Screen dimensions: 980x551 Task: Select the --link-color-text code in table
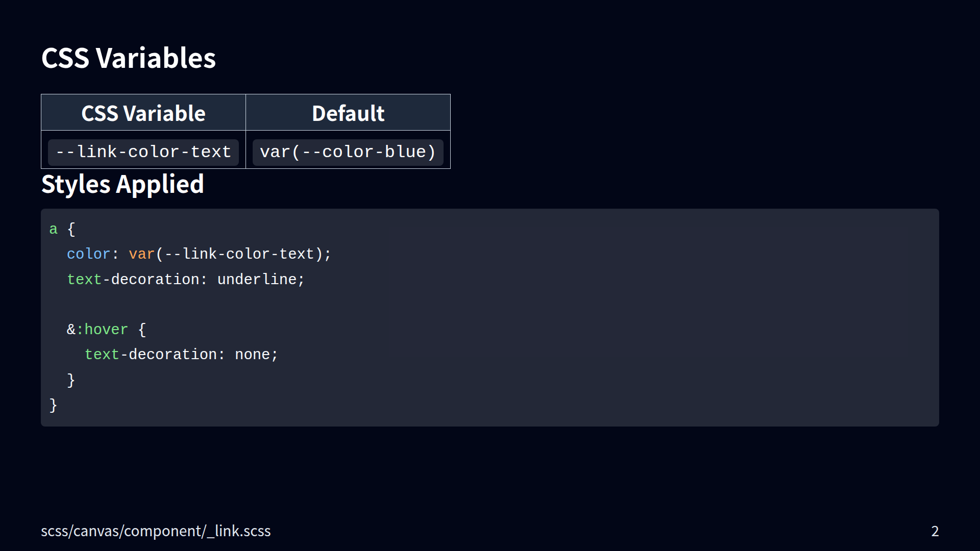[x=143, y=152]
